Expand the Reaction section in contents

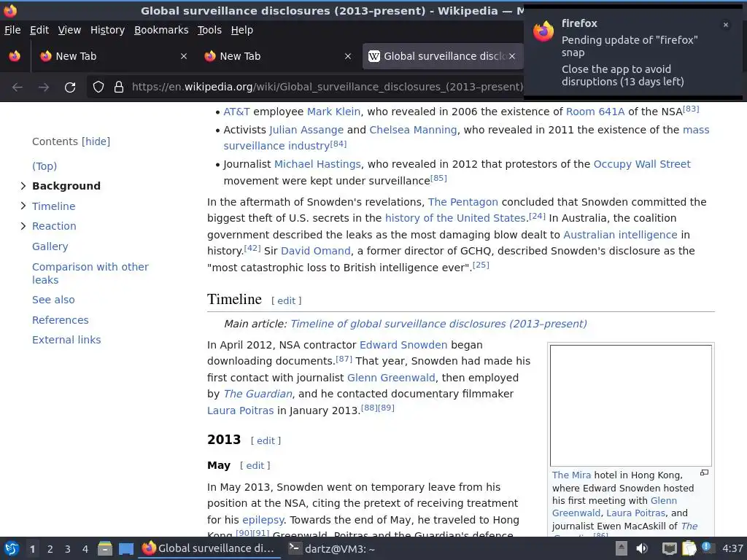point(23,226)
